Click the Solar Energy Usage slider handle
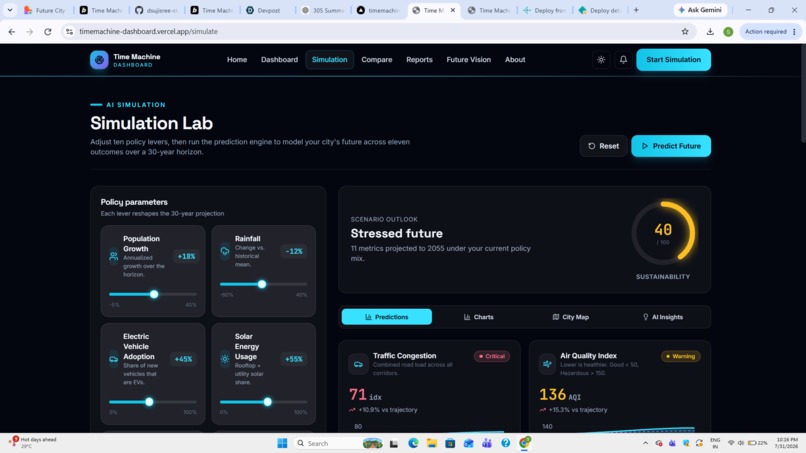 pyautogui.click(x=267, y=402)
